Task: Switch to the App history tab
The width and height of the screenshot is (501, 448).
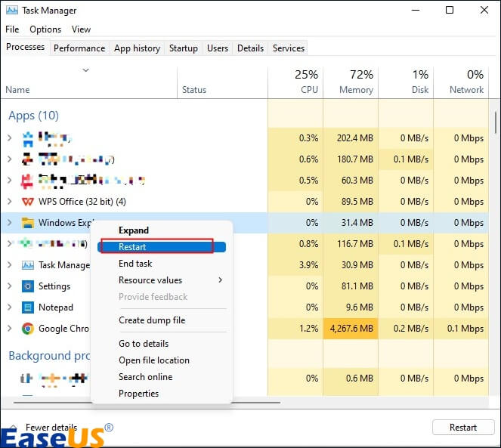Action: [137, 48]
